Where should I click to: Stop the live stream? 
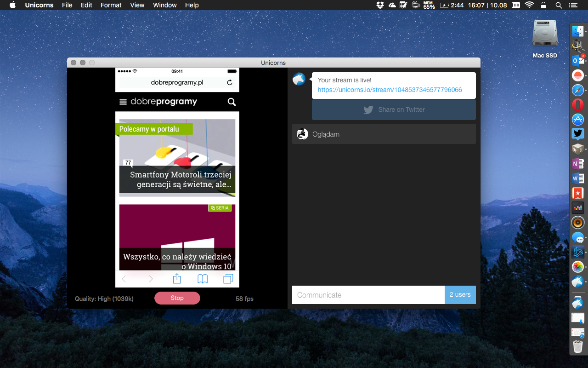(x=177, y=298)
